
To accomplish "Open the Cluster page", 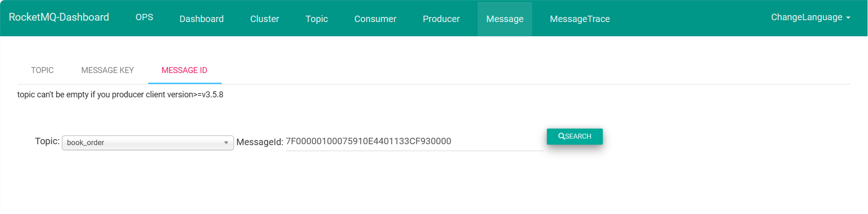I will [x=264, y=19].
